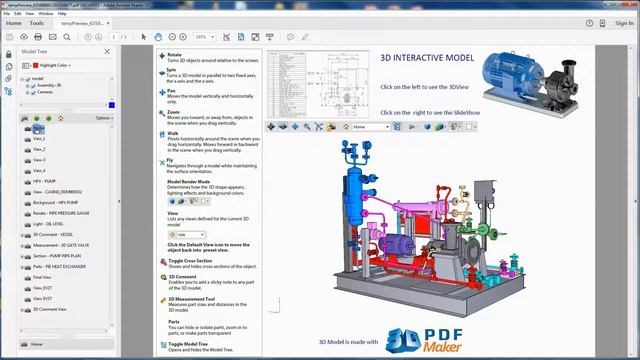The height and width of the screenshot is (360, 640).
Task: Expand the Parts - PIE HEAT EXCHANGER view
Action: click(22, 267)
